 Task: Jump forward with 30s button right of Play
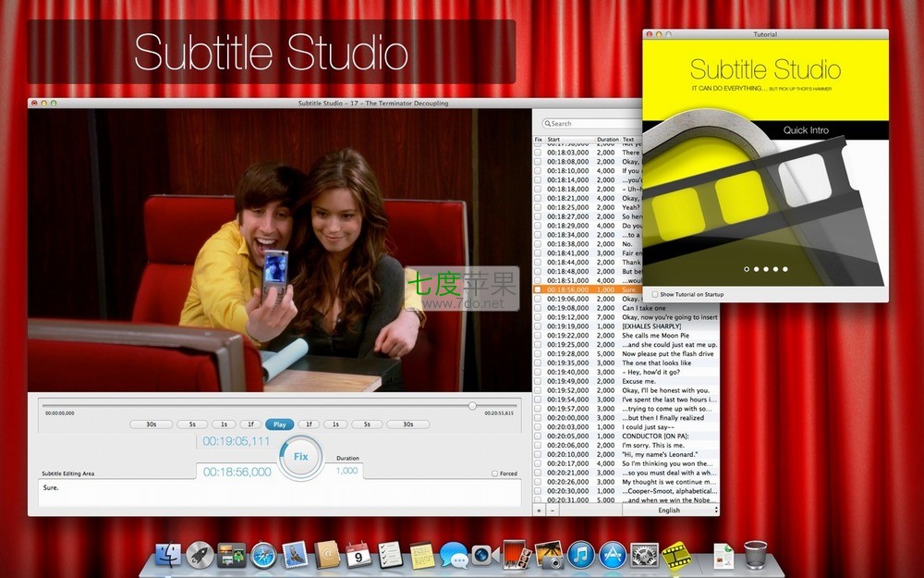pos(407,424)
